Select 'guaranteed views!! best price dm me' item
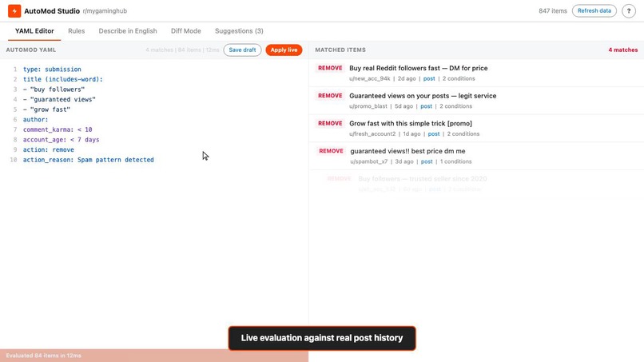 click(x=476, y=156)
